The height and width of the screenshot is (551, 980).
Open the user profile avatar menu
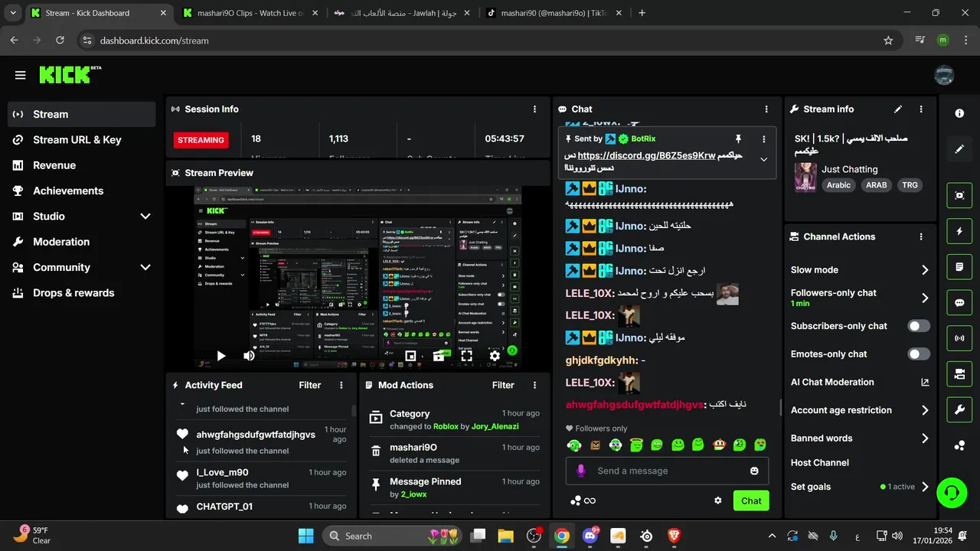(x=944, y=75)
